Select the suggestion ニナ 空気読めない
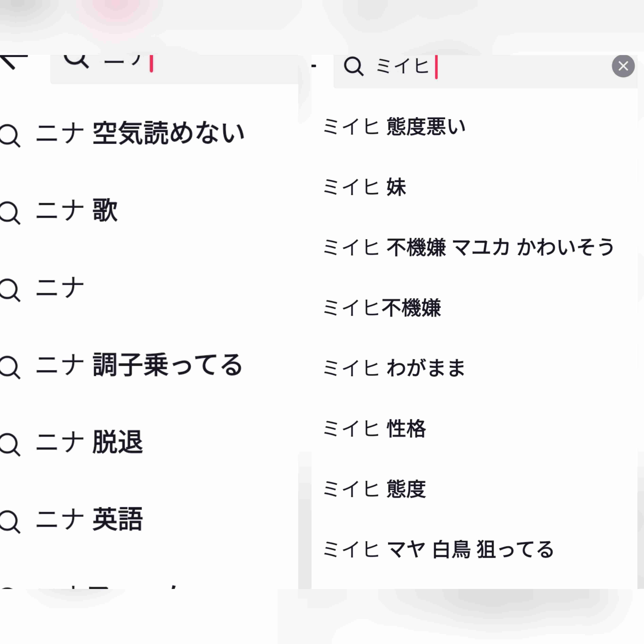644x644 pixels. click(x=140, y=133)
